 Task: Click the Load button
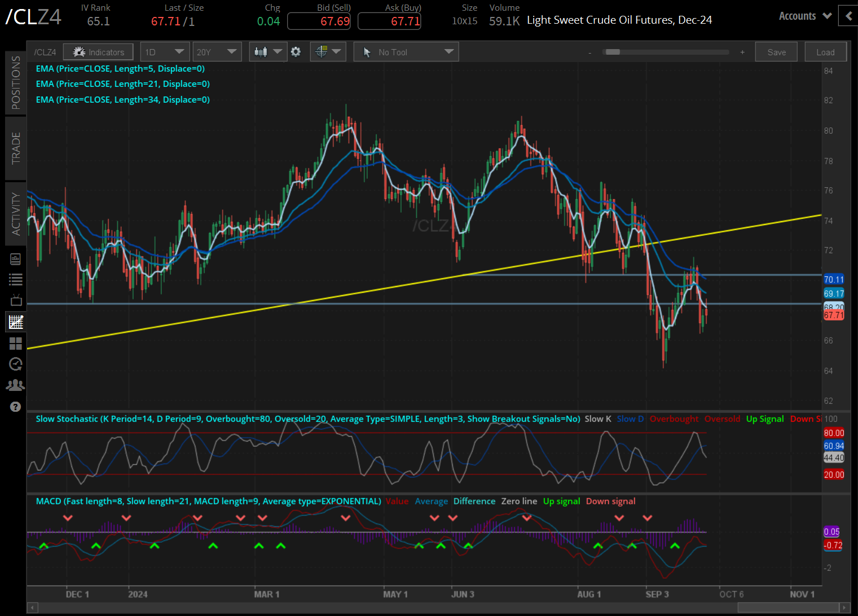[x=825, y=52]
